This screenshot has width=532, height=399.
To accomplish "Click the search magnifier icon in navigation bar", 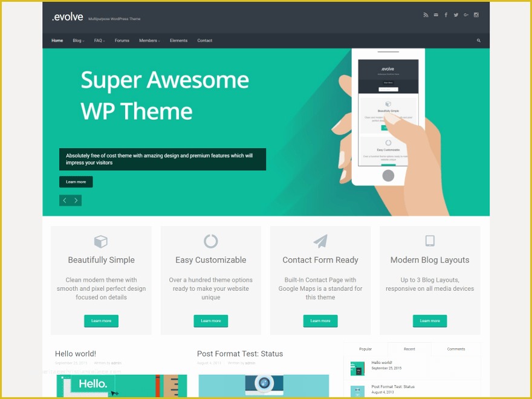I will coord(479,41).
